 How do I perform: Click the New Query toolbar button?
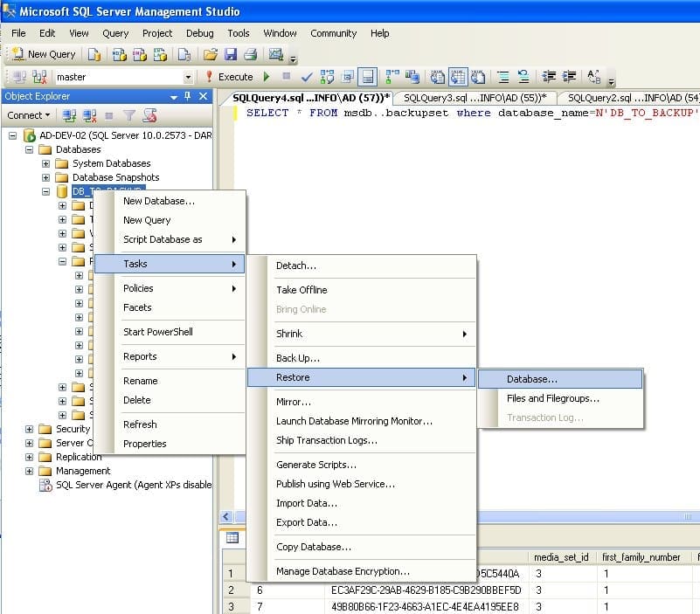(x=44, y=54)
